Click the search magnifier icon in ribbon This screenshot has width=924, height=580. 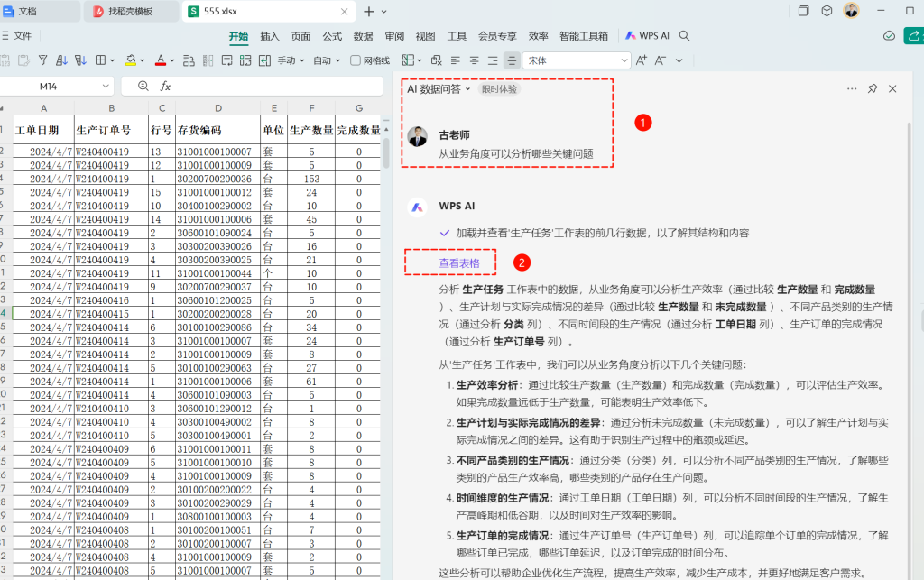click(684, 36)
